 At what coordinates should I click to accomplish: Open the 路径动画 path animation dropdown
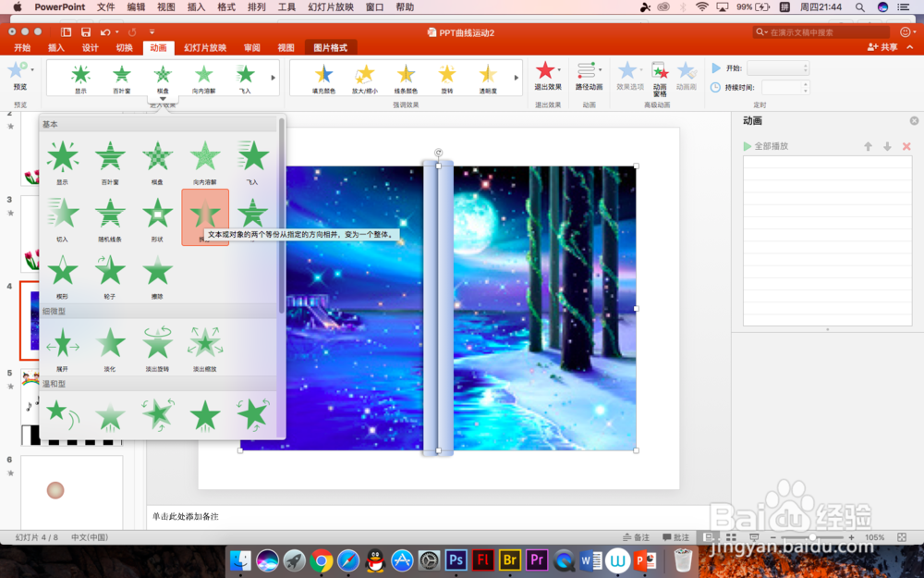(x=589, y=76)
